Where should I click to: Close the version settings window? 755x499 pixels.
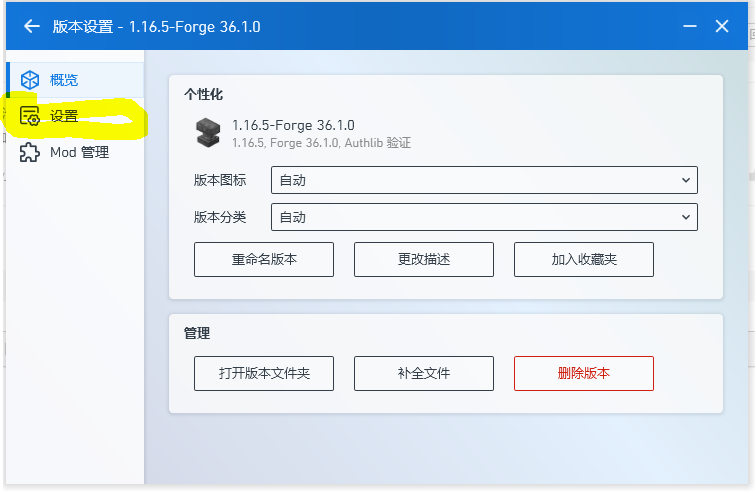point(722,26)
